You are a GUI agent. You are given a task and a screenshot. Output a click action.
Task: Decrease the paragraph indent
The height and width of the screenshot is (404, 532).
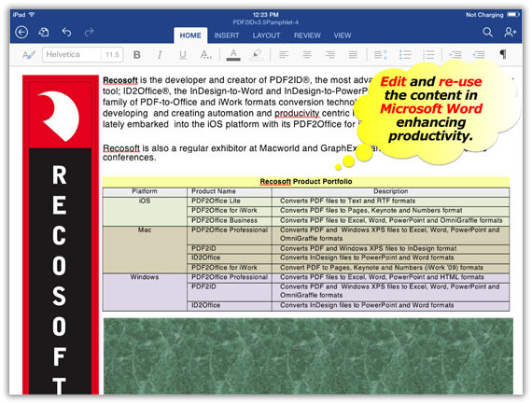(455, 55)
